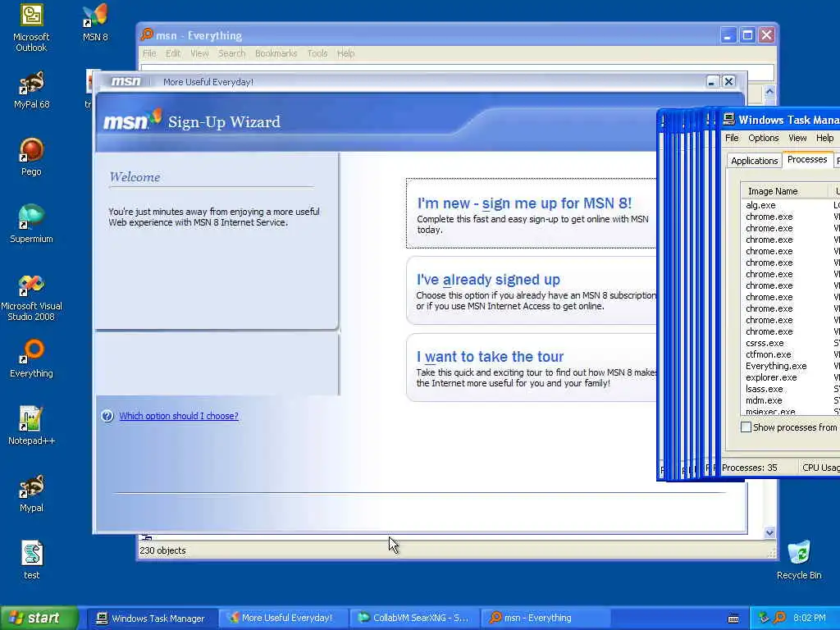Select alg.exe in process list
Viewport: 840px width, 630px height.
coord(760,205)
